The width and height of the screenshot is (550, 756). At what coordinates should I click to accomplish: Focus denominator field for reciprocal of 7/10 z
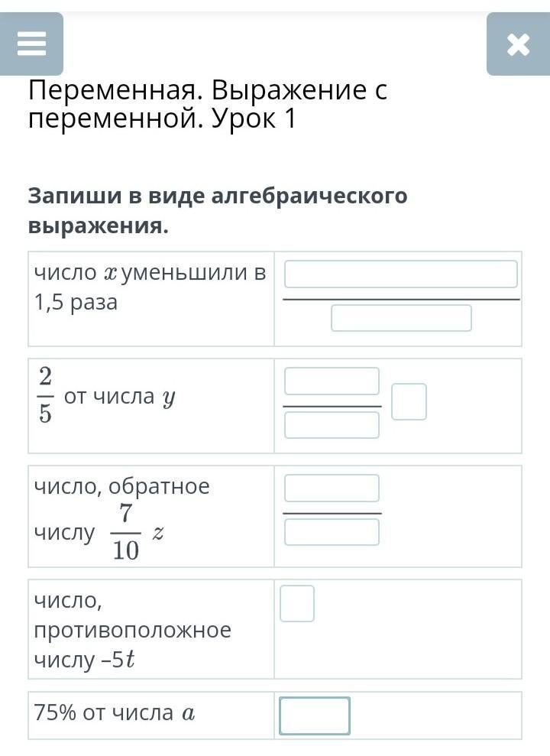coord(332,532)
